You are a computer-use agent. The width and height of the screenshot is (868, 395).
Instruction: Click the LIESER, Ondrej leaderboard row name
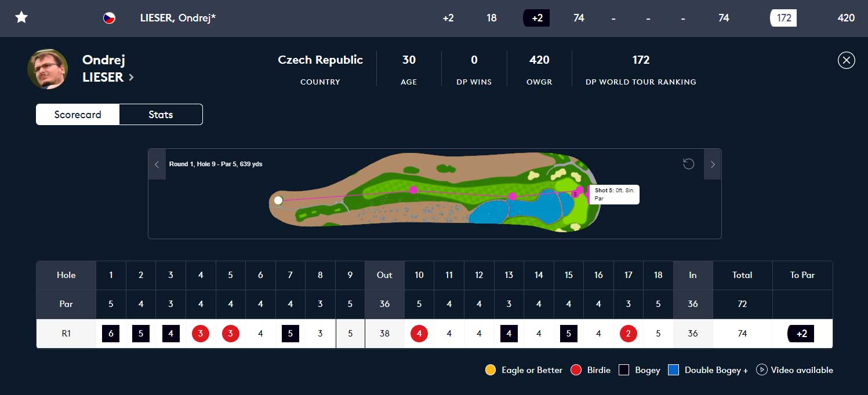point(177,18)
